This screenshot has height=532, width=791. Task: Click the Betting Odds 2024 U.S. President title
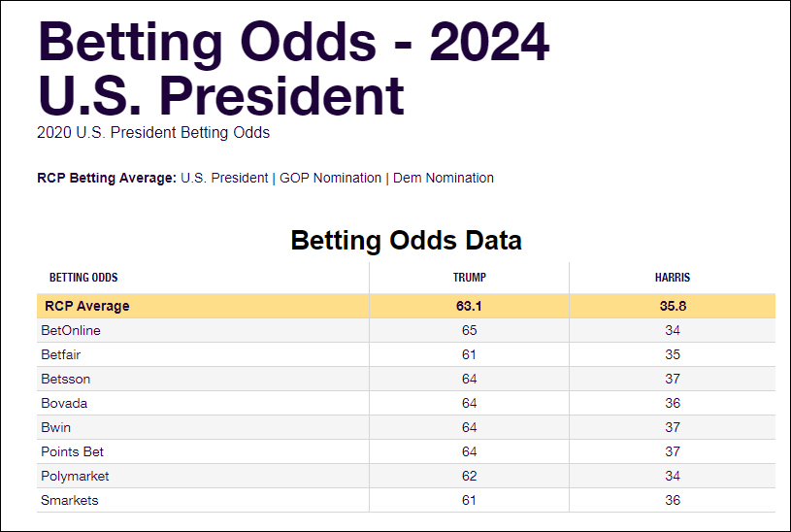(x=293, y=68)
